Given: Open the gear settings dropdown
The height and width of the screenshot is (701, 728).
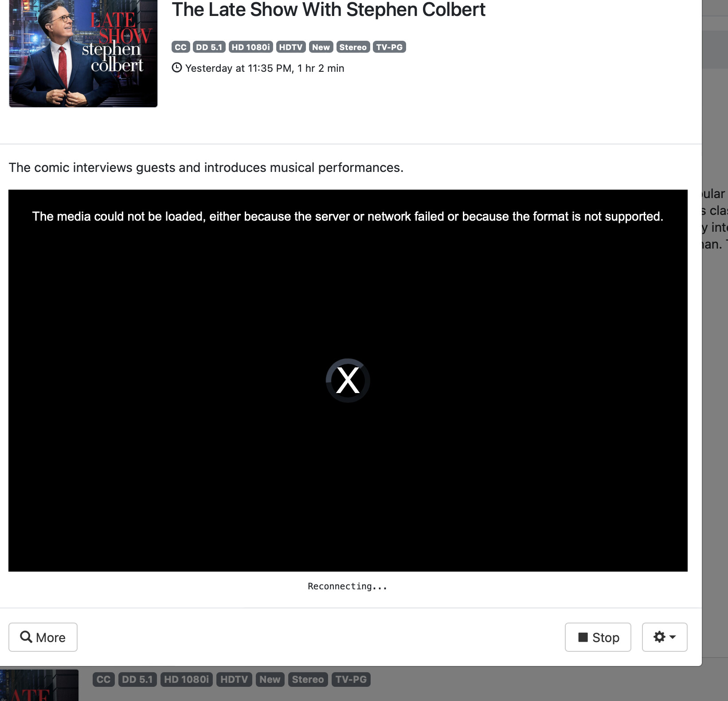Looking at the screenshot, I should tap(664, 637).
